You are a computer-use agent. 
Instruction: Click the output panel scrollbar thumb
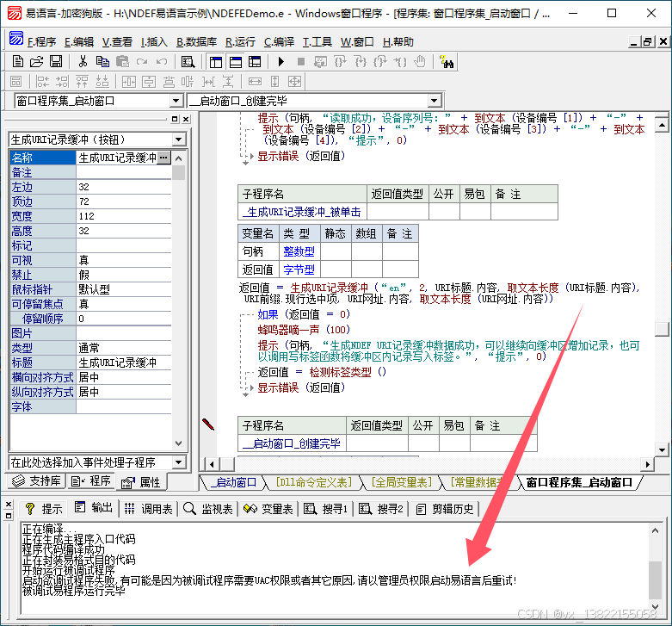655,580
